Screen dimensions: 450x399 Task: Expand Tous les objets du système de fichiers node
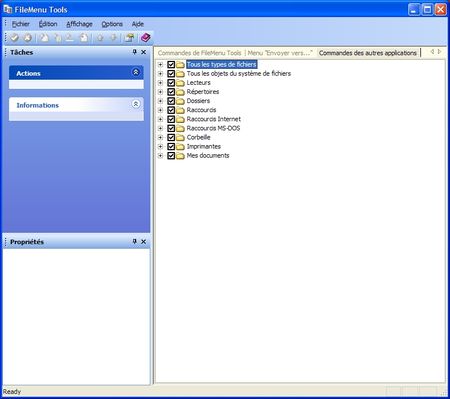point(160,73)
